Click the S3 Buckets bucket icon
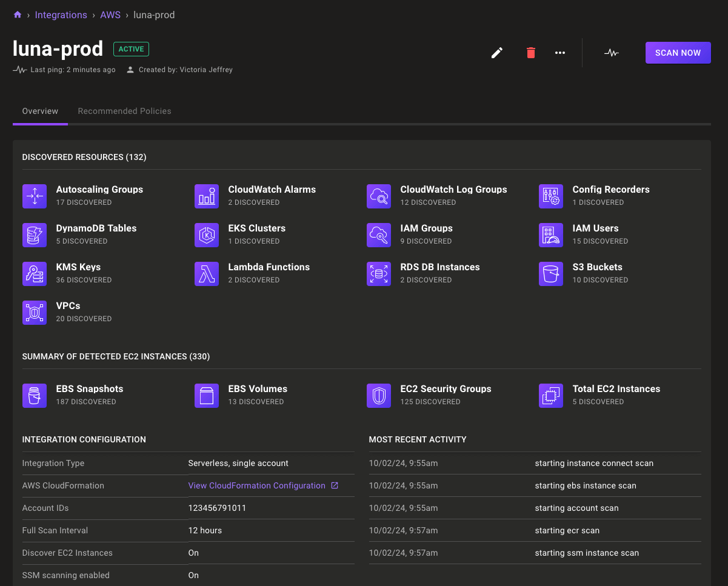The height and width of the screenshot is (586, 728). click(551, 273)
